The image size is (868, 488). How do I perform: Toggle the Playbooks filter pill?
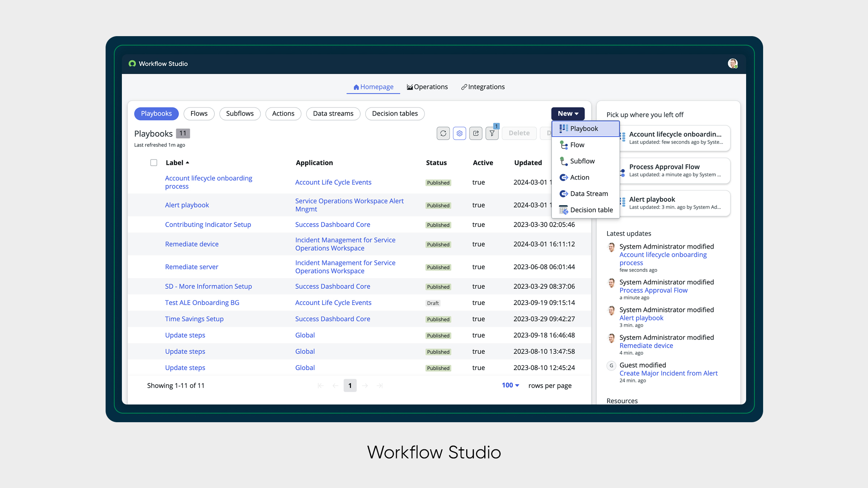[156, 114]
